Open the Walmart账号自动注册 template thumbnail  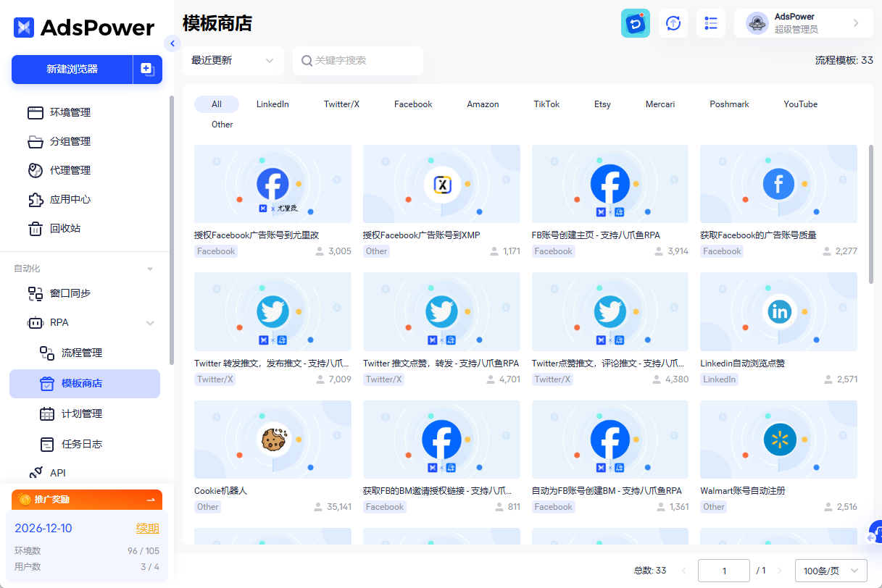[778, 440]
